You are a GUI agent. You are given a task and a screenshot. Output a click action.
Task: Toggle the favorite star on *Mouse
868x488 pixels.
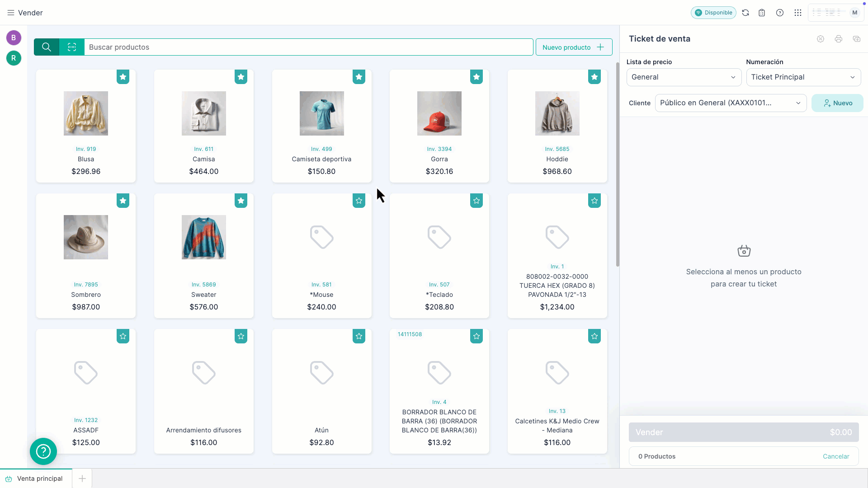coord(359,201)
